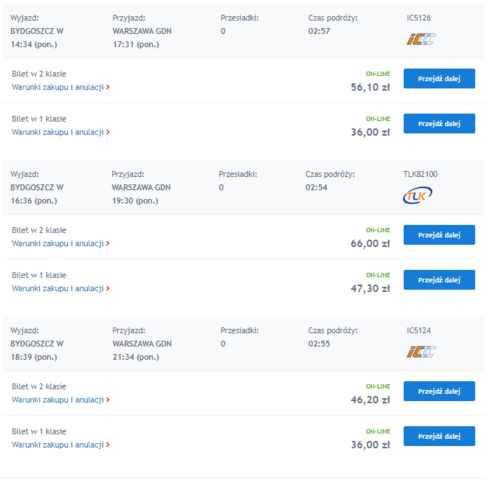Choose Przejdź dalej for 47,30 zł ticket

coord(439,280)
